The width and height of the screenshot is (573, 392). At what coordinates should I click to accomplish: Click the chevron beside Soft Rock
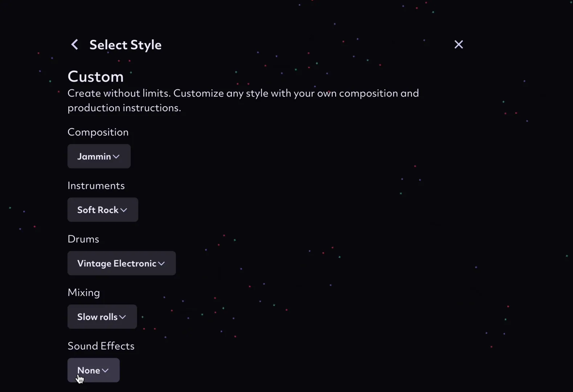pyautogui.click(x=124, y=210)
